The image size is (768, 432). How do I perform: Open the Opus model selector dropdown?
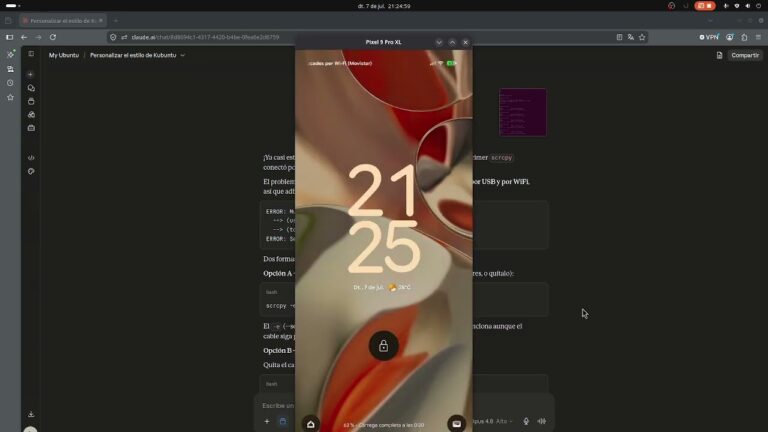[492, 421]
